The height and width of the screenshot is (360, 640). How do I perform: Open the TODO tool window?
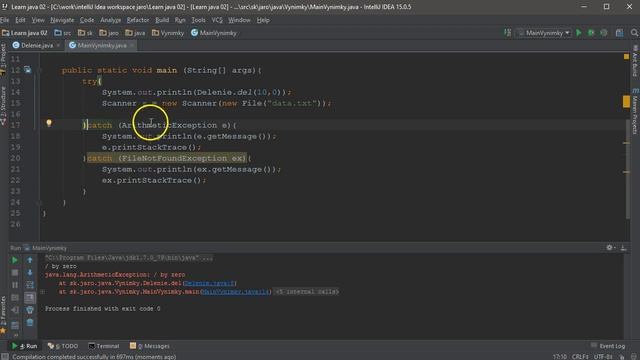[63, 346]
